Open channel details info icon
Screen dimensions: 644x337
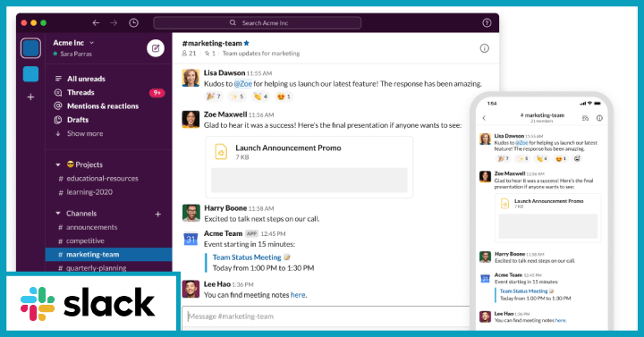point(485,48)
